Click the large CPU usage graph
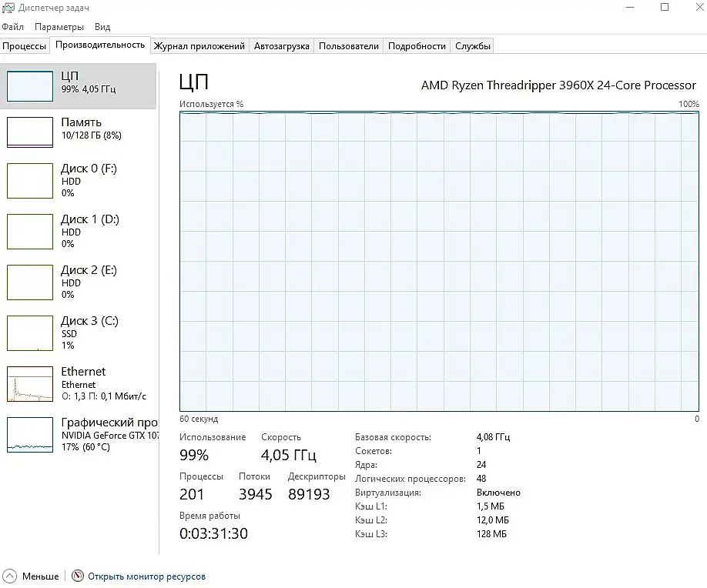This screenshot has height=588, width=707. 439,262
